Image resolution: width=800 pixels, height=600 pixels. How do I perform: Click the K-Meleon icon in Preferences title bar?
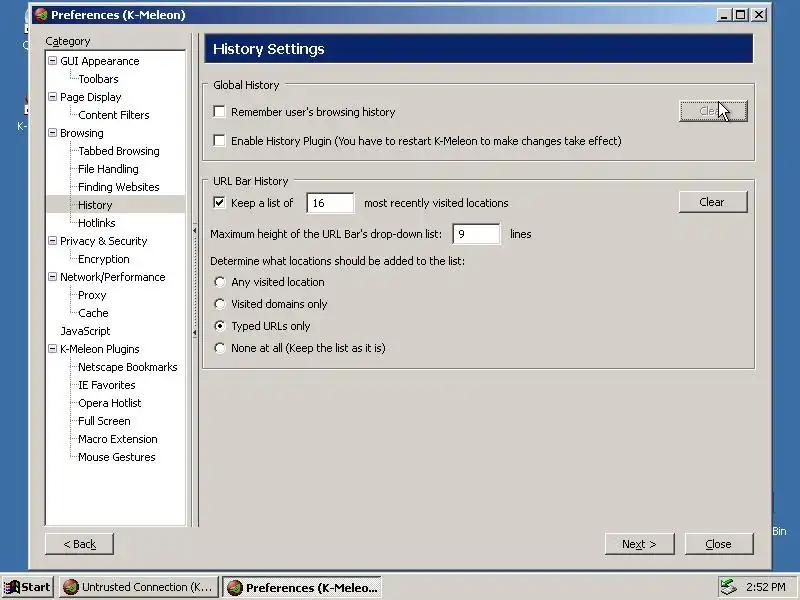41,15
